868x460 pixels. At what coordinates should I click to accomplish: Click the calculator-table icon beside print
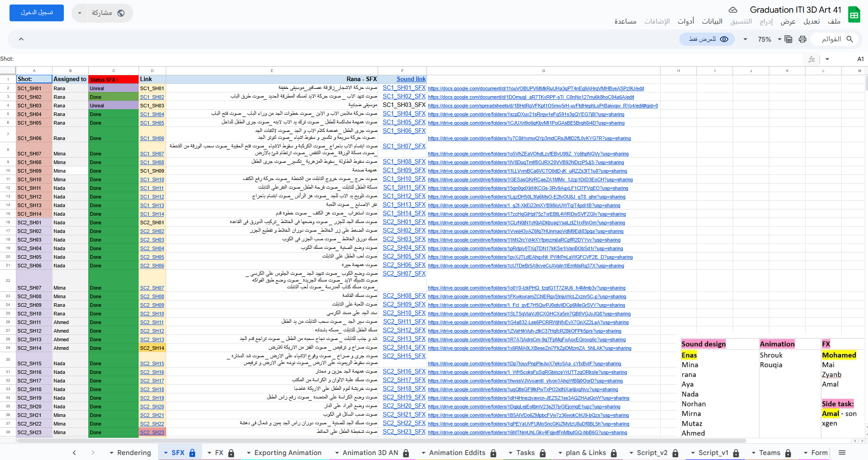(788, 39)
